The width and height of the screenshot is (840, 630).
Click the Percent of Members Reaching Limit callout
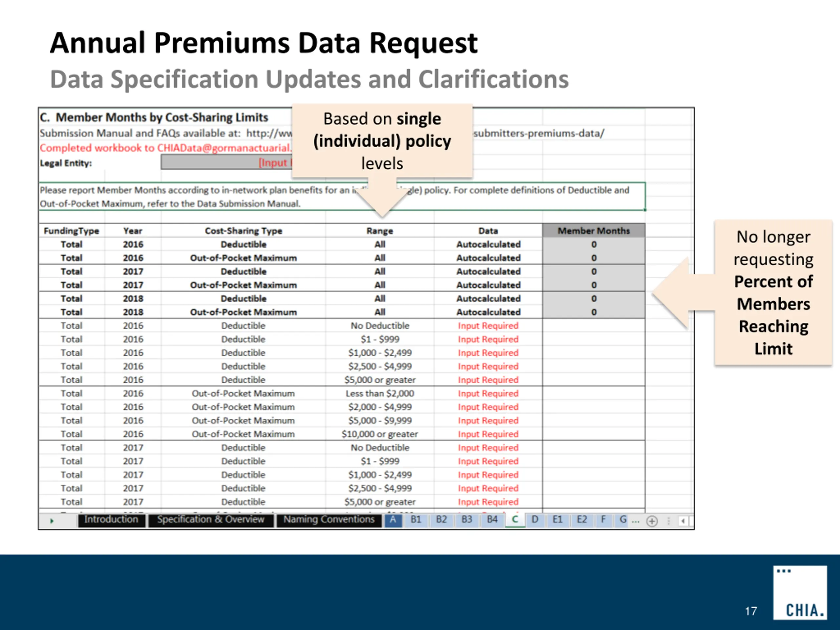click(x=773, y=292)
